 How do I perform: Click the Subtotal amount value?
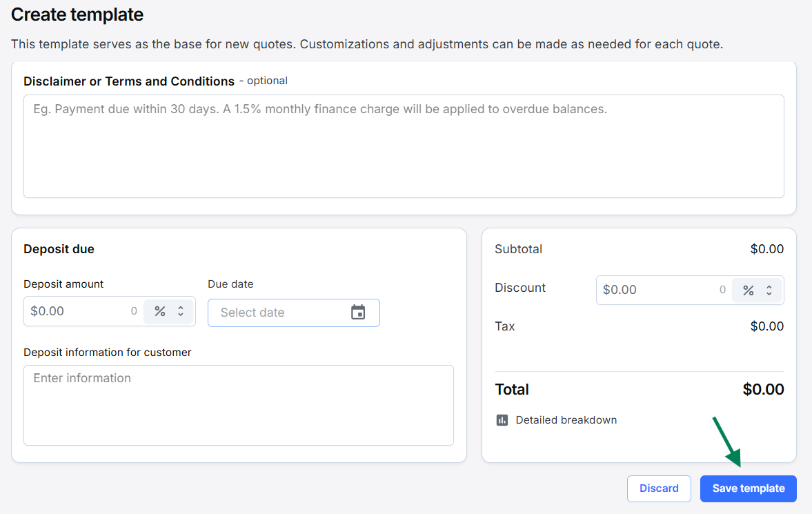(x=766, y=249)
